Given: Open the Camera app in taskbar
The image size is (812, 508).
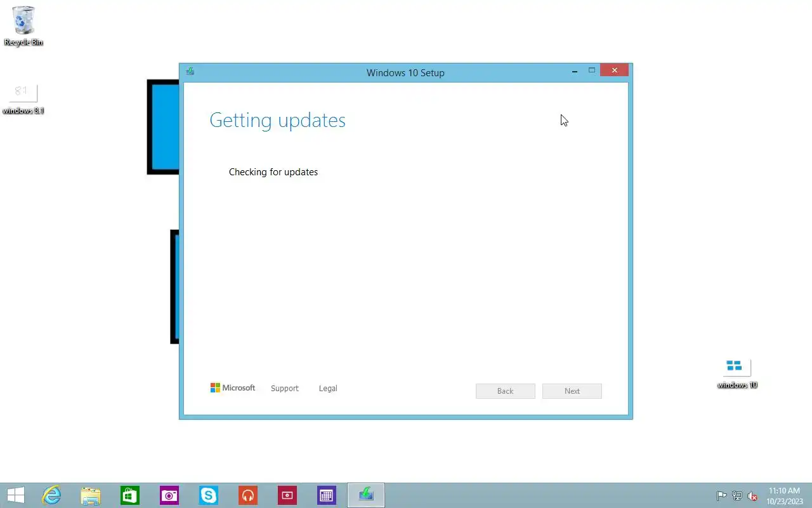Looking at the screenshot, I should 169,495.
